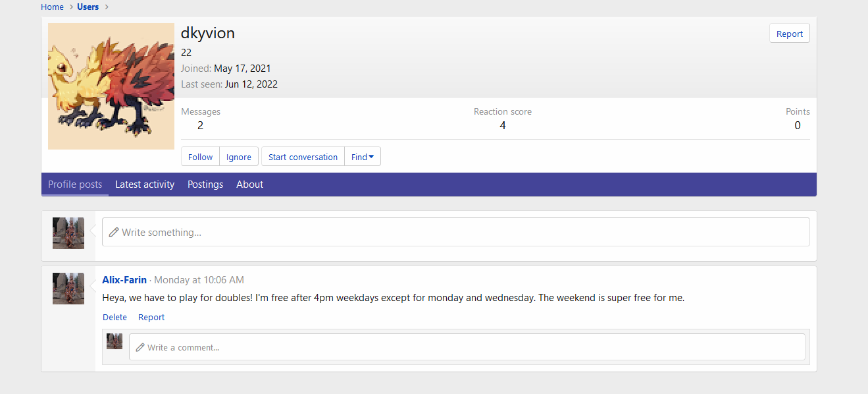This screenshot has height=394, width=868.
Task: Click the Monday at 10:06 AM timestamp
Action: (199, 280)
